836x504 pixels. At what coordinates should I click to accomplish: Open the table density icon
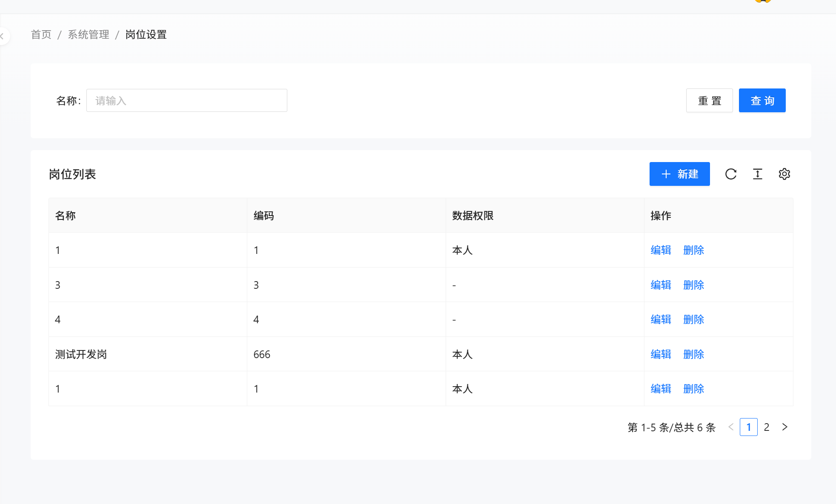pyautogui.click(x=758, y=174)
